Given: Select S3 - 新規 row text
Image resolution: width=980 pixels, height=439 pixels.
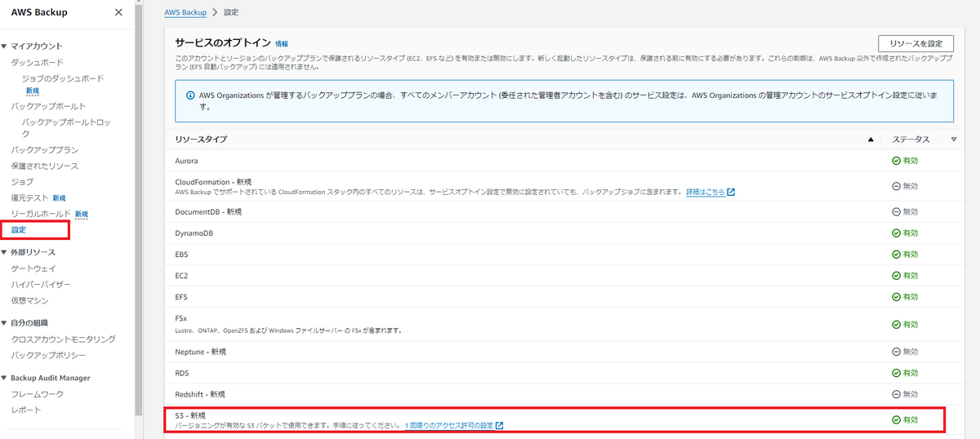Looking at the screenshot, I should point(189,415).
